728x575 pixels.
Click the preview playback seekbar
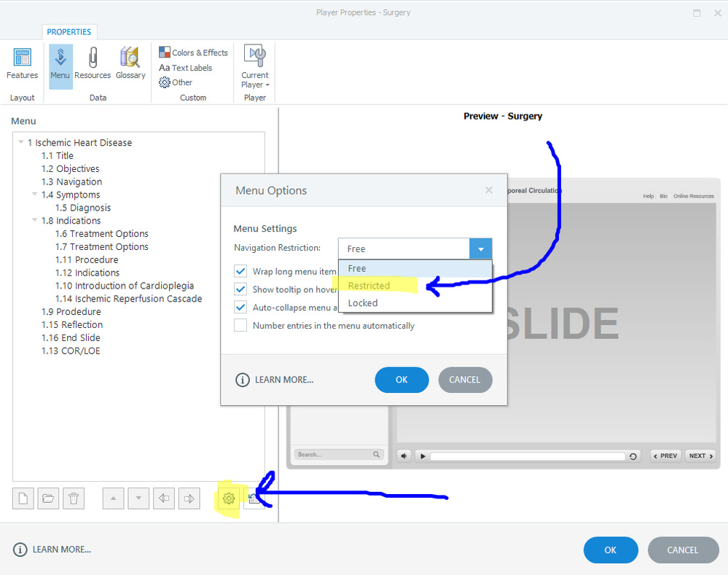(x=528, y=456)
